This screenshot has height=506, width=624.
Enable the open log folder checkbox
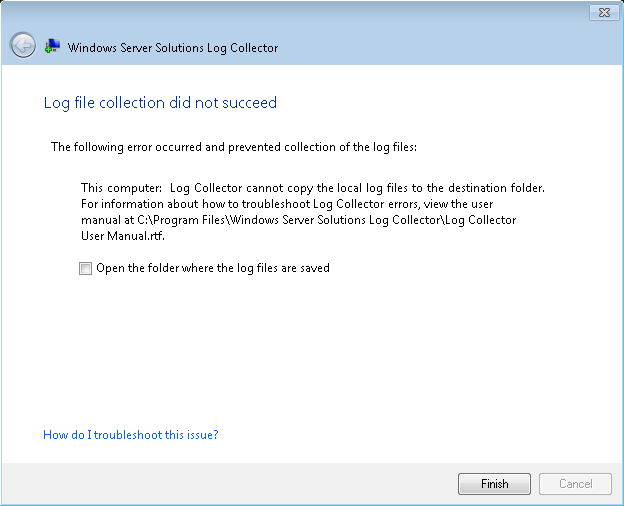86,268
